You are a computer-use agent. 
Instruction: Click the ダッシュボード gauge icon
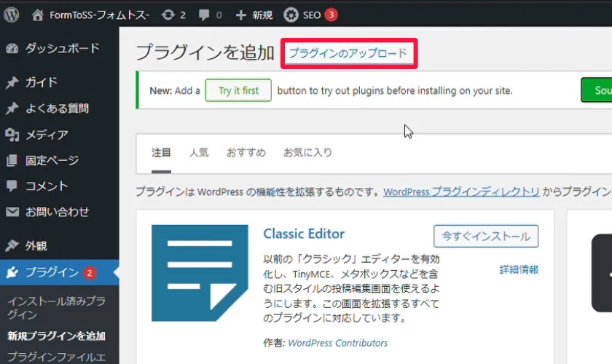coord(12,49)
